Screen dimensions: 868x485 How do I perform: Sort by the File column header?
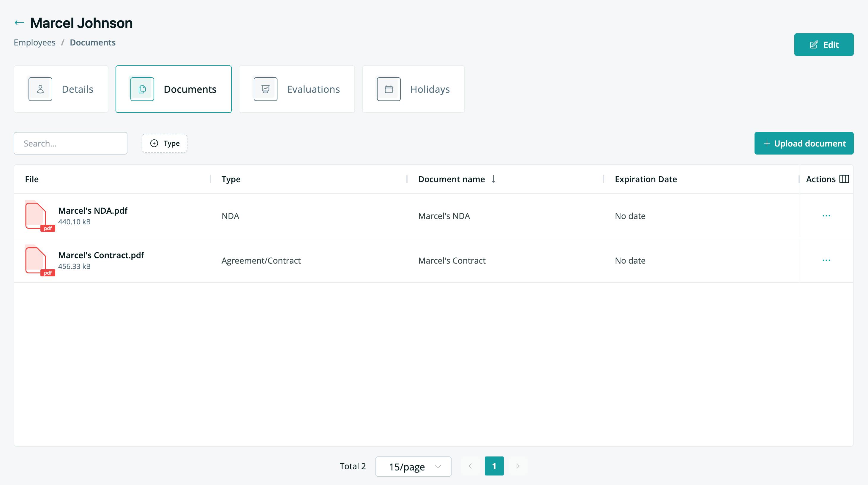pos(32,179)
